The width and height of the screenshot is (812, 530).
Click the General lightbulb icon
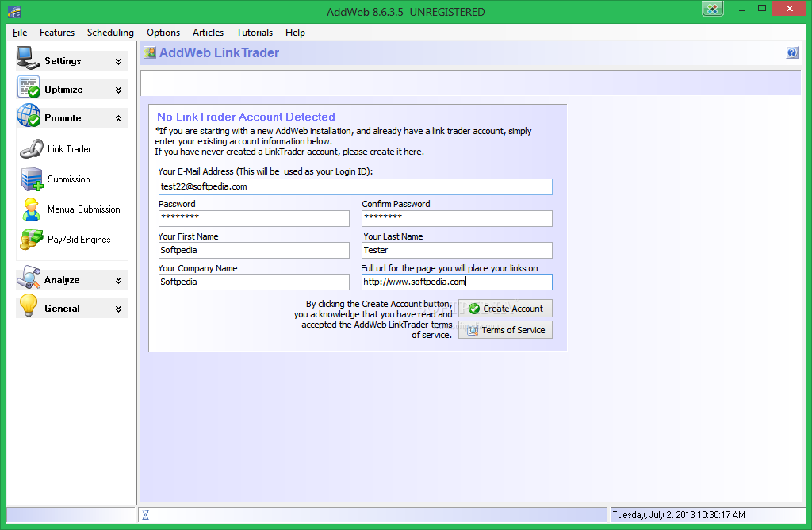(x=29, y=305)
